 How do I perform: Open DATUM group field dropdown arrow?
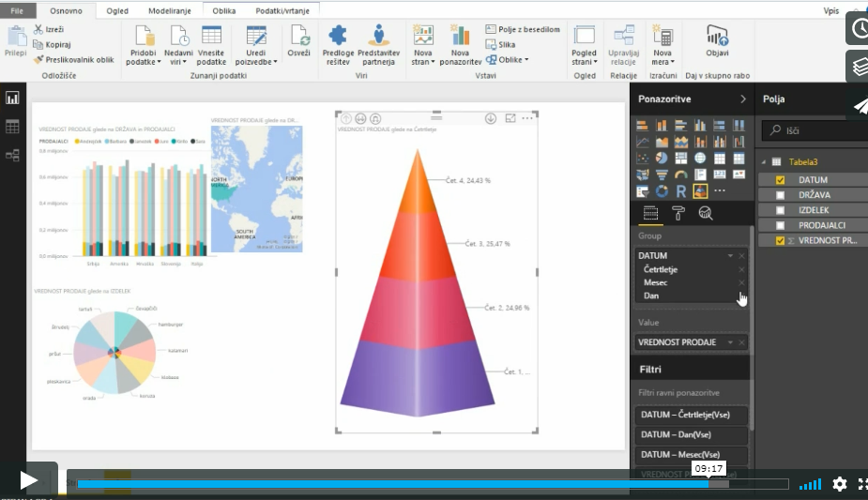(x=730, y=255)
